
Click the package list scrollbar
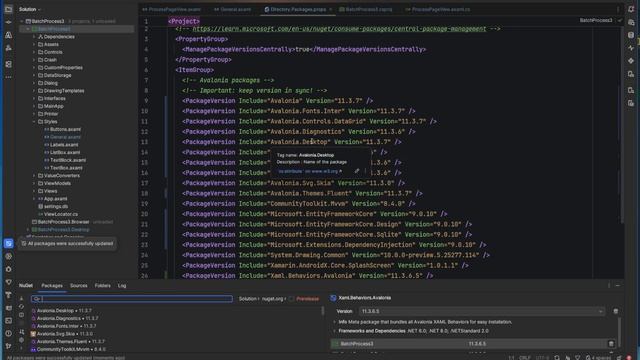(323, 311)
